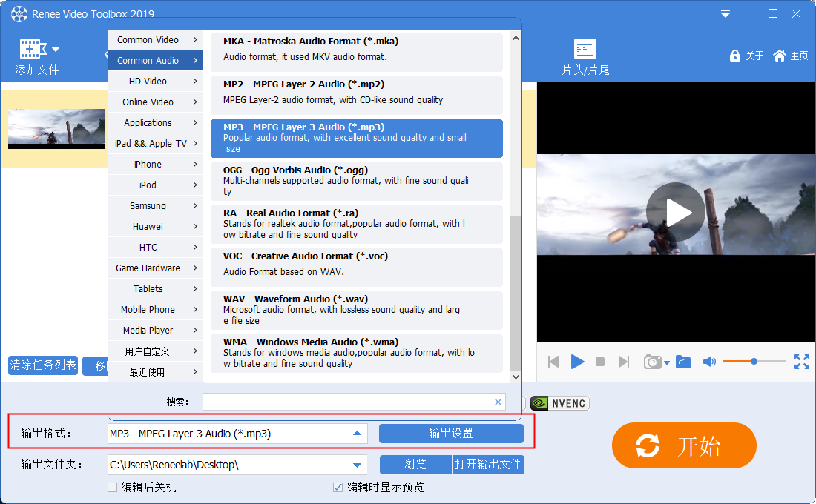This screenshot has height=504, width=816.
Task: Play the video using the blue play button
Action: click(x=577, y=362)
